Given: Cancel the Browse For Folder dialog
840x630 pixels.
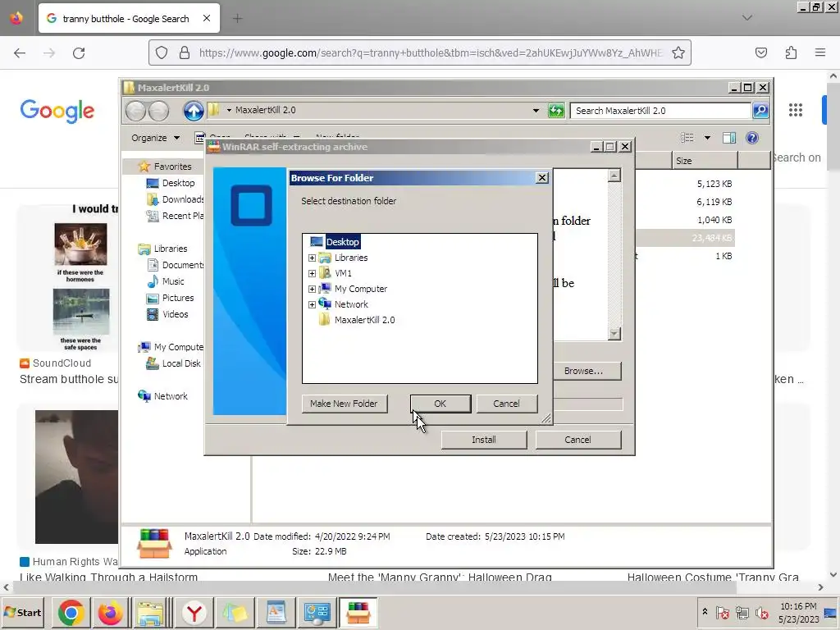Looking at the screenshot, I should pos(506,404).
